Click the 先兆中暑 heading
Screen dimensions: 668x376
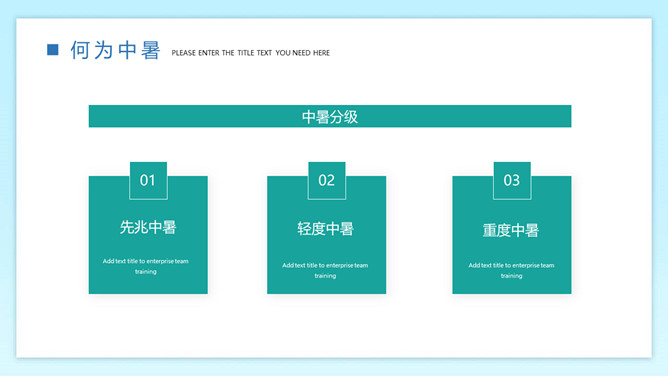tap(148, 227)
